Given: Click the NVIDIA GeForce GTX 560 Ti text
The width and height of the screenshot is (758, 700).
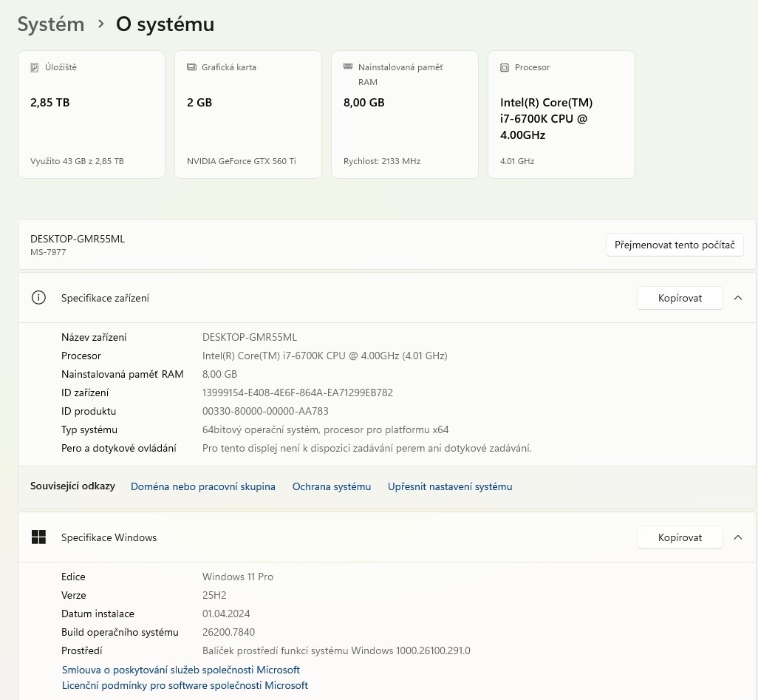Looking at the screenshot, I should tap(242, 161).
